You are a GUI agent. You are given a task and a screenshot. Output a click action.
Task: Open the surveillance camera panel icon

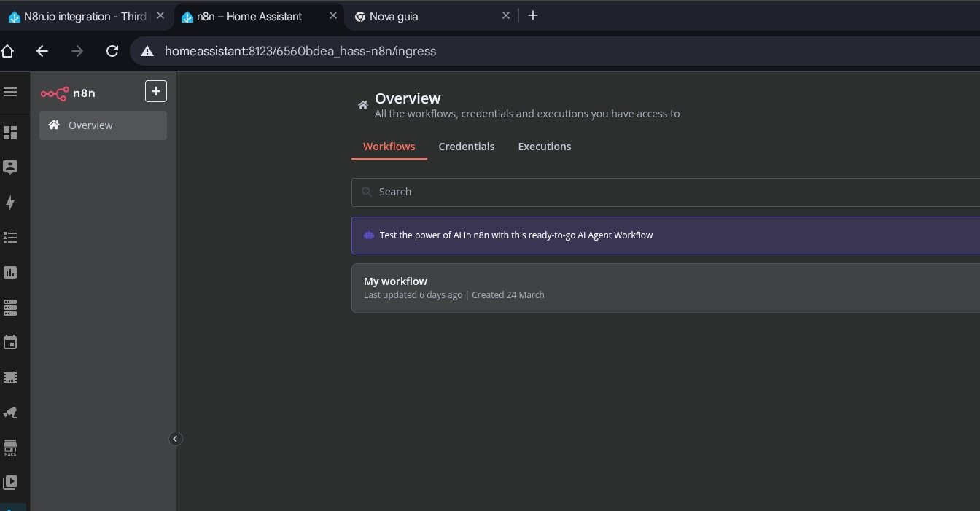(10, 412)
